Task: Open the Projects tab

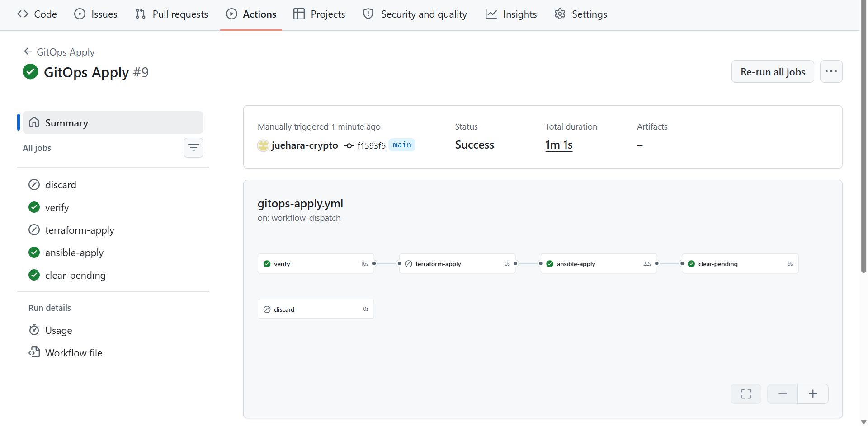Action: (x=319, y=14)
